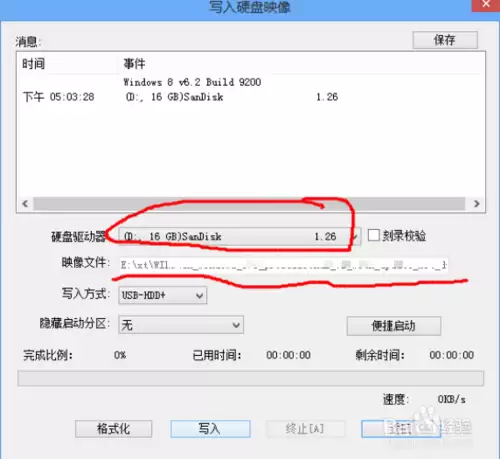The height and width of the screenshot is (459, 500).
Task: Click the message list left scroll arrow
Action: (25, 203)
